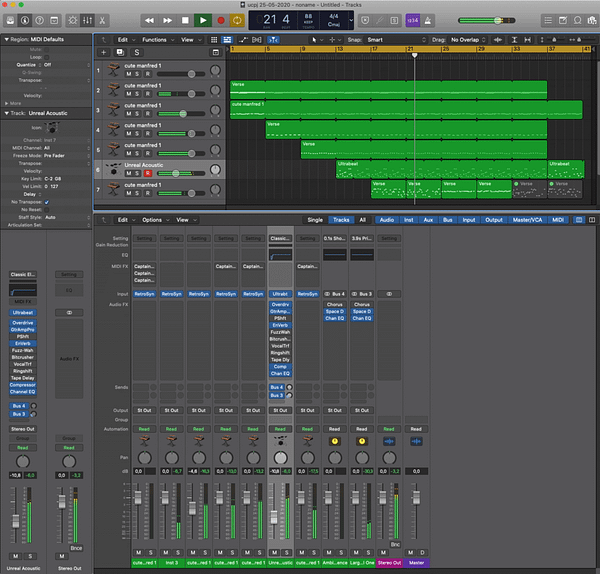Viewport: 600px width, 574px height.
Task: Expand the More disclosure triangle in inspector
Action: 5,102
